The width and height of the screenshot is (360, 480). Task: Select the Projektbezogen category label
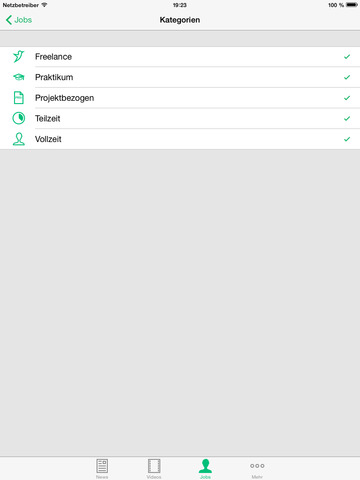(x=65, y=98)
